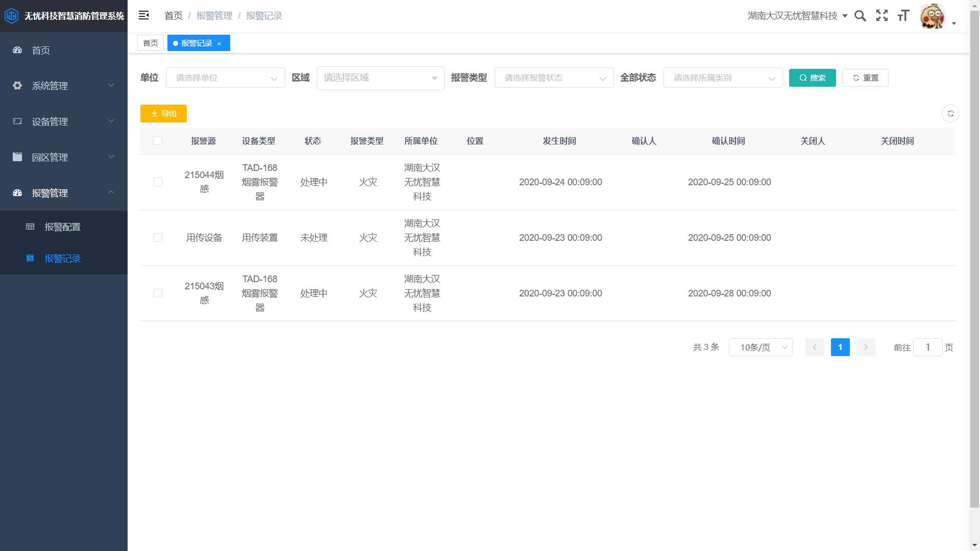Change the 10条/页 page size dropdown
980x551 pixels.
760,347
